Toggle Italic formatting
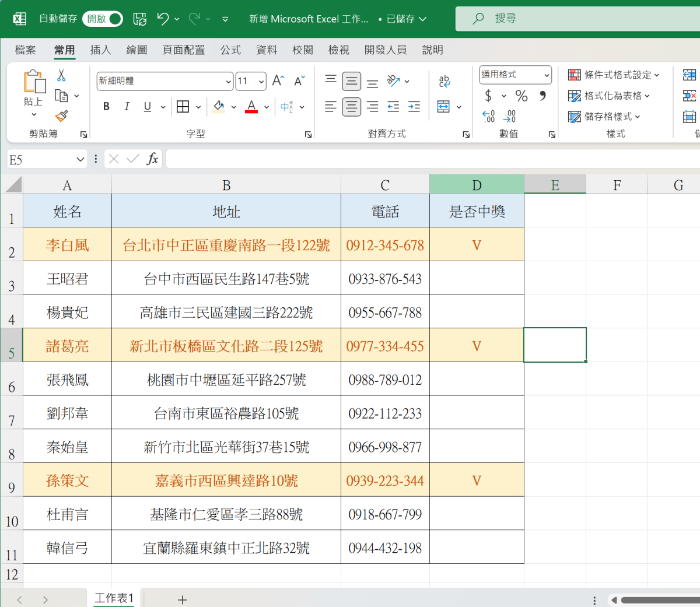Viewport: 700px width, 607px height. click(x=127, y=107)
